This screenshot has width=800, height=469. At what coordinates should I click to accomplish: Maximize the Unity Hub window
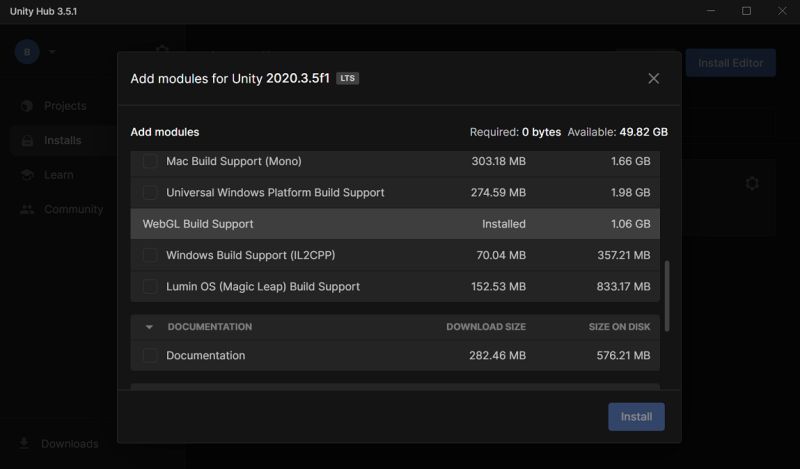pyautogui.click(x=746, y=11)
